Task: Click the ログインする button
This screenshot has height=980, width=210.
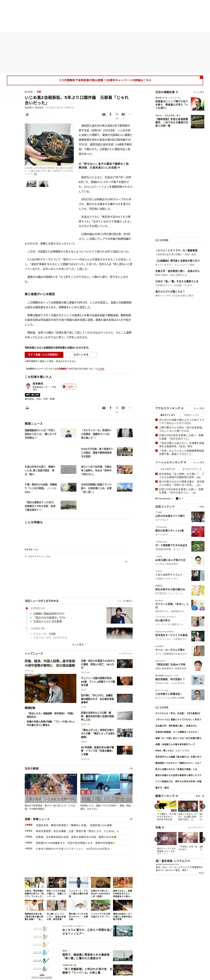Action: pos(81,355)
